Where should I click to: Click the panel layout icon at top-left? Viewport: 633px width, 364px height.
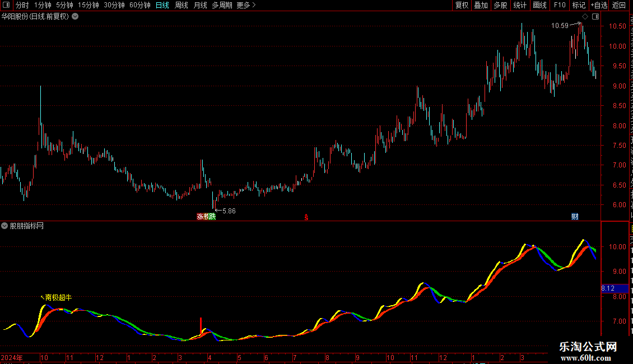tap(6, 5)
